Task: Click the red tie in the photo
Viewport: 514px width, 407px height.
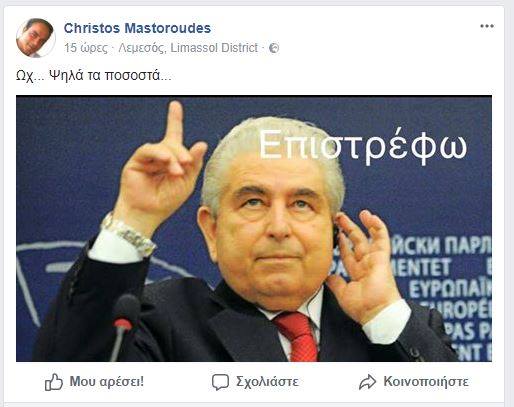Action: coord(296,336)
